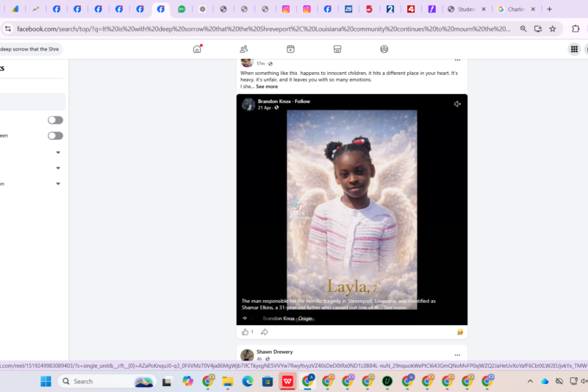
Task: Share the Brandon Knox video post
Action: (265, 332)
